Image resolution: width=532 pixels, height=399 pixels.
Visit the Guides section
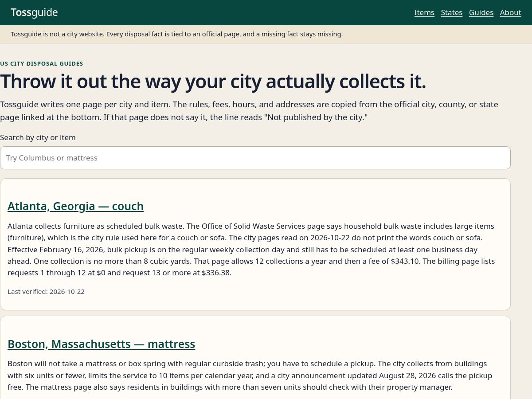(x=481, y=12)
